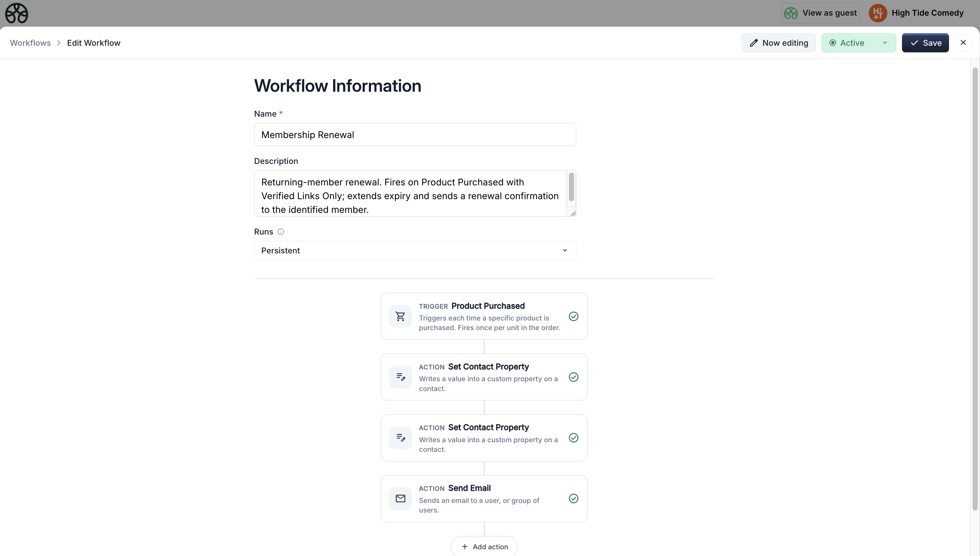Viewport: 980px width, 556px height.
Task: Toggle the check on first Set Contact Property card
Action: [573, 377]
